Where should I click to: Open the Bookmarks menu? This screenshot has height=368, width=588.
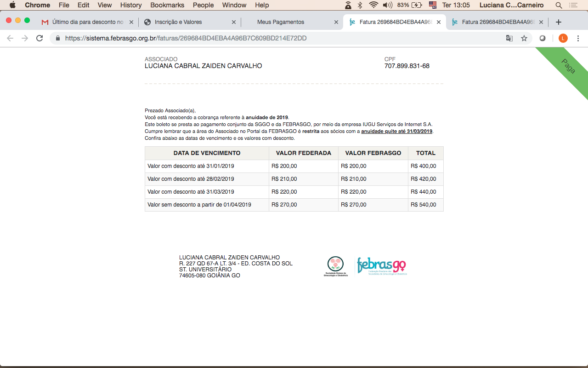(x=167, y=5)
